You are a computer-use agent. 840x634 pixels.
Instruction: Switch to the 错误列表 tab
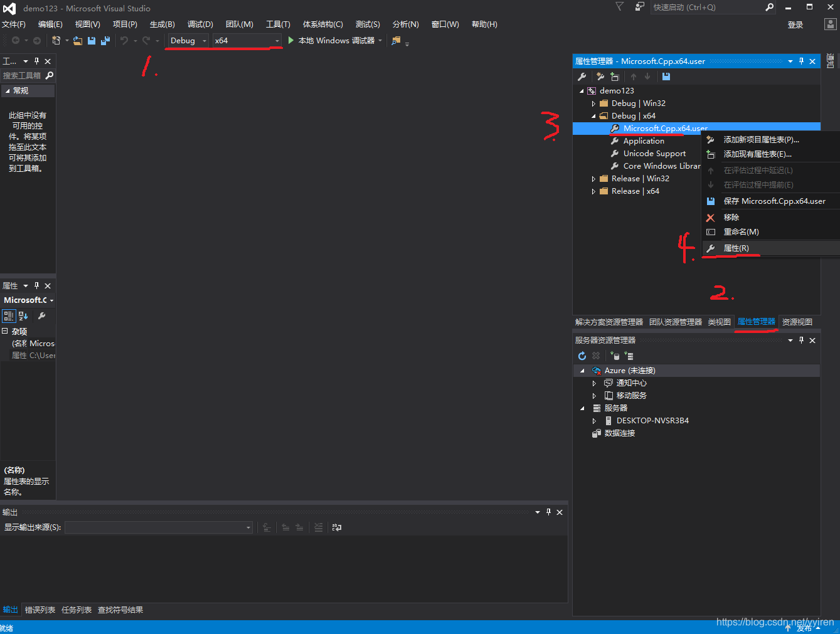[40, 610]
